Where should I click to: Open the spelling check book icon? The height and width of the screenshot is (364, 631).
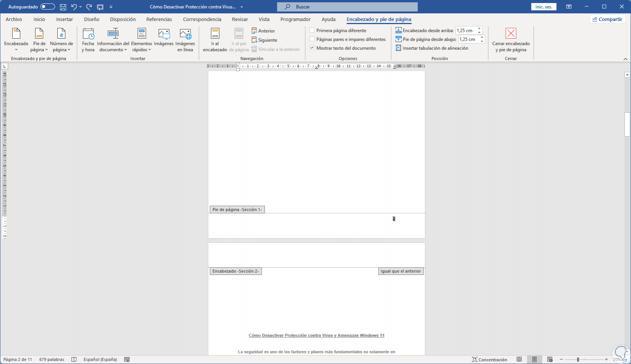click(74, 359)
